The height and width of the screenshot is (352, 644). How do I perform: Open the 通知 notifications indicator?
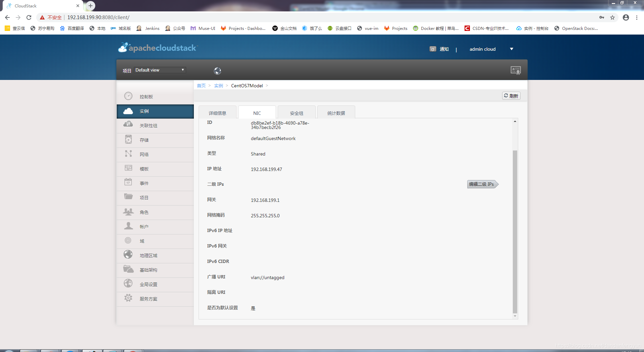tap(439, 49)
